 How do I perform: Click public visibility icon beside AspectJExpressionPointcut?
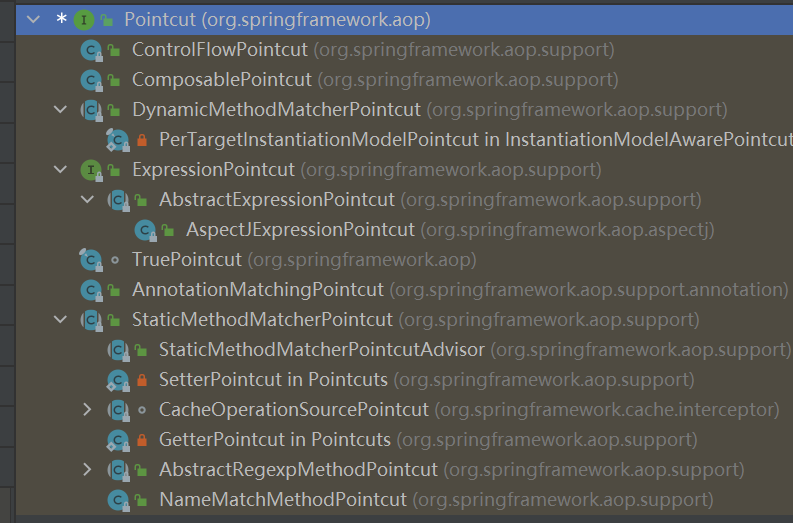point(168,230)
